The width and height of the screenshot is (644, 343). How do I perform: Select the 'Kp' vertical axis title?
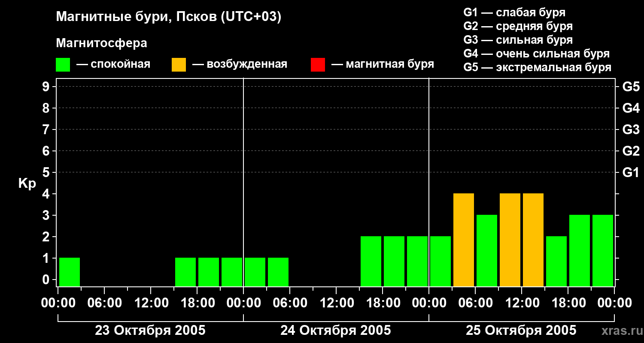27,184
